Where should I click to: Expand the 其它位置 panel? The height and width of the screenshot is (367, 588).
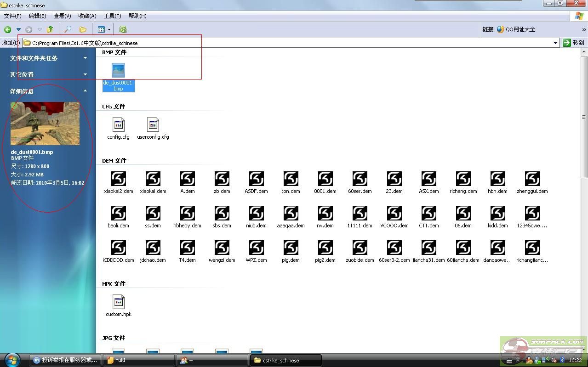(85, 74)
